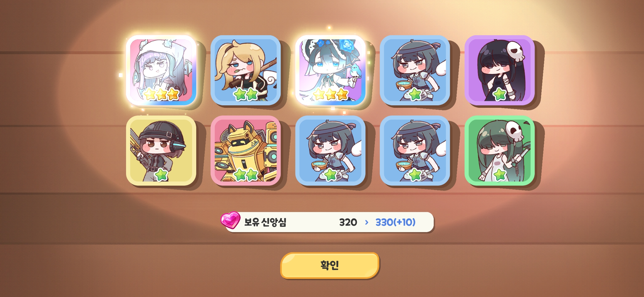Tap the green-haired girl with skull card
Viewport: 644px width, 297px height.
tap(500, 150)
